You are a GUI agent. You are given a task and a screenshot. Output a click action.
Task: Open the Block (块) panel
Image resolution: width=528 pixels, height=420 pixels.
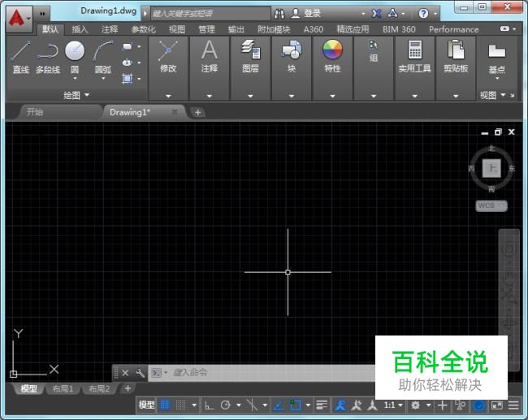pos(292,56)
